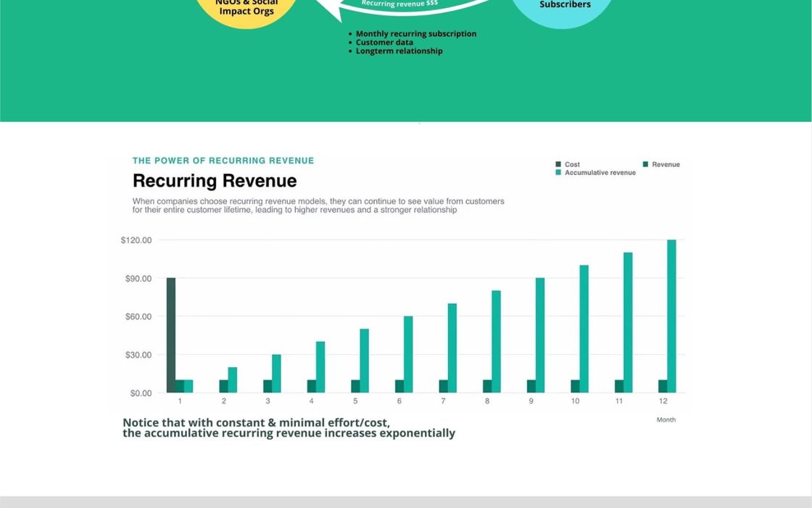This screenshot has height=508, width=812.
Task: Click the "Longterm relationship" bullet
Action: [399, 51]
